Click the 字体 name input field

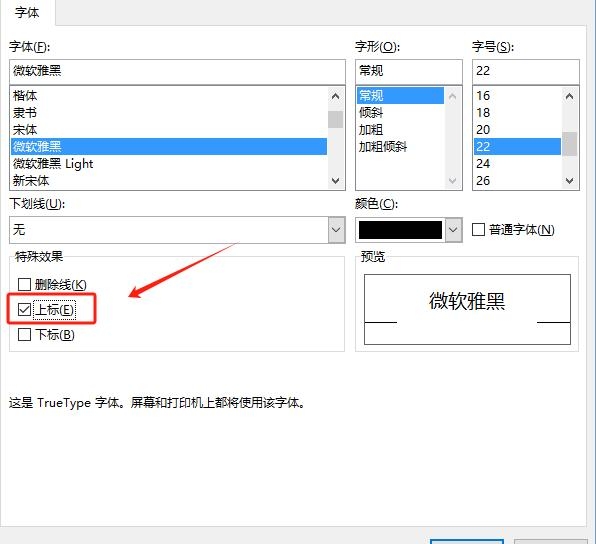pyautogui.click(x=177, y=71)
